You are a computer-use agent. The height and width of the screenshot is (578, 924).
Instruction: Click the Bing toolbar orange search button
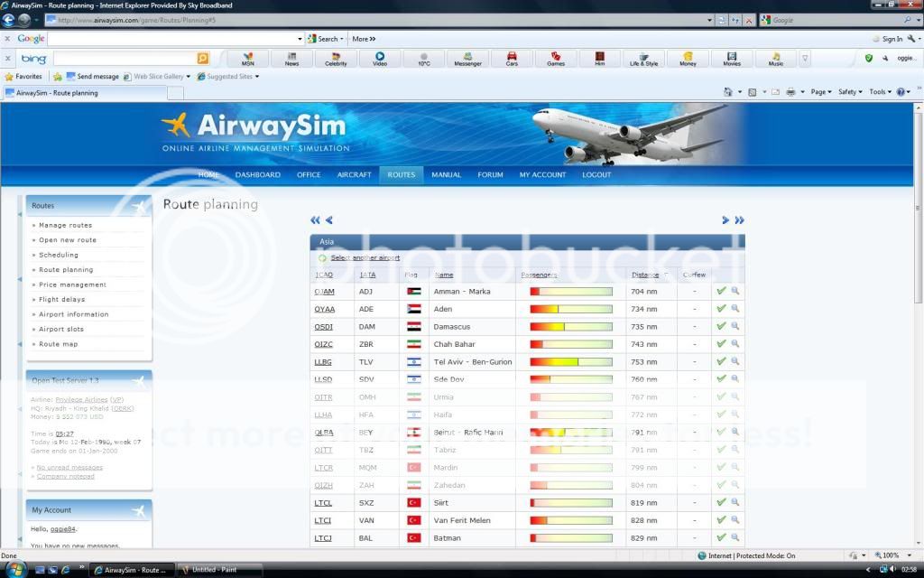pos(202,59)
